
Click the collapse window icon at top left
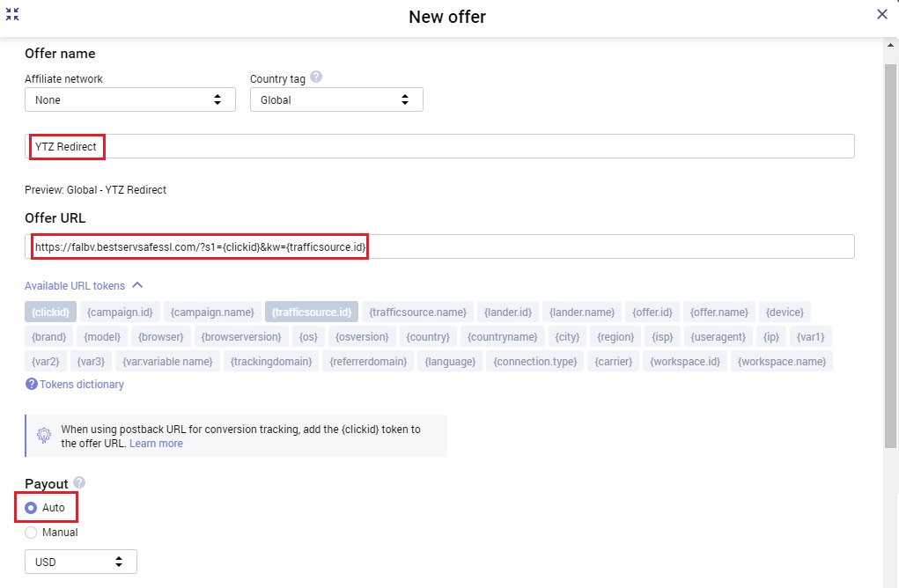(12, 15)
